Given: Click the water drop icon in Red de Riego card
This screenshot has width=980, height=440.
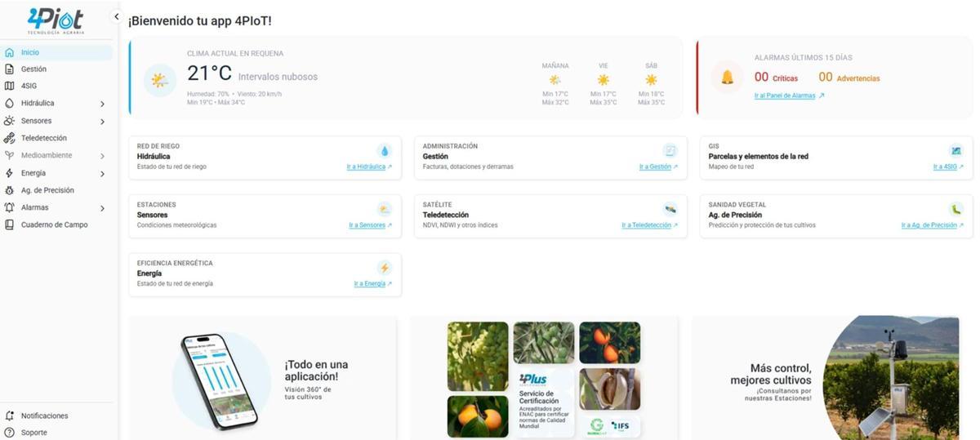Looking at the screenshot, I should 385,151.
